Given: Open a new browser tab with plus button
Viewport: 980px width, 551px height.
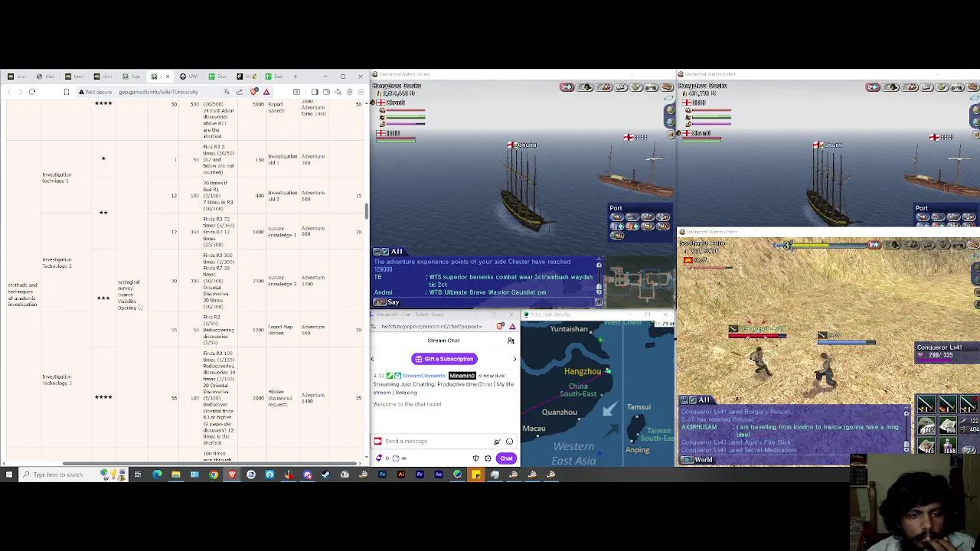Looking at the screenshot, I should [x=295, y=77].
